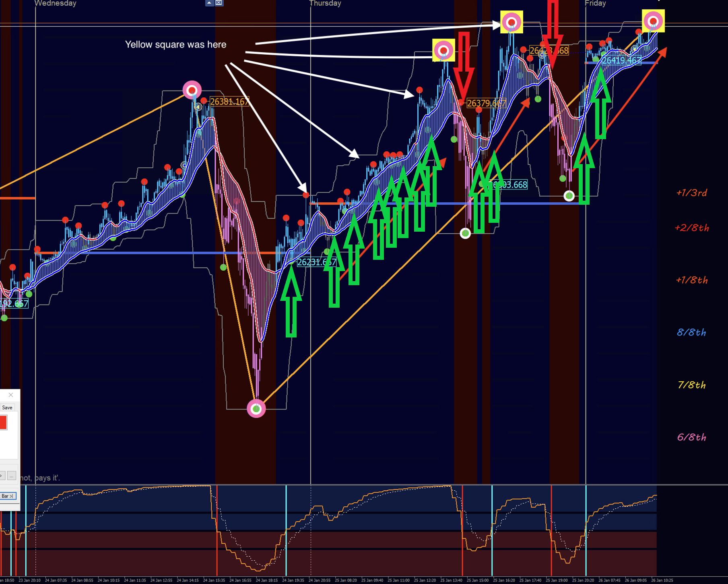Click the "24 Jan 18:15" time axis label

pyautogui.click(x=267, y=580)
